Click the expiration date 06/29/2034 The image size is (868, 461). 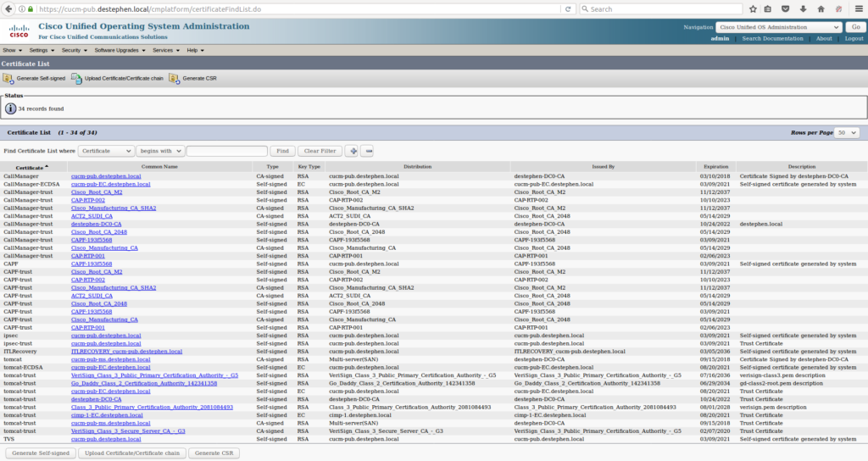(x=715, y=383)
